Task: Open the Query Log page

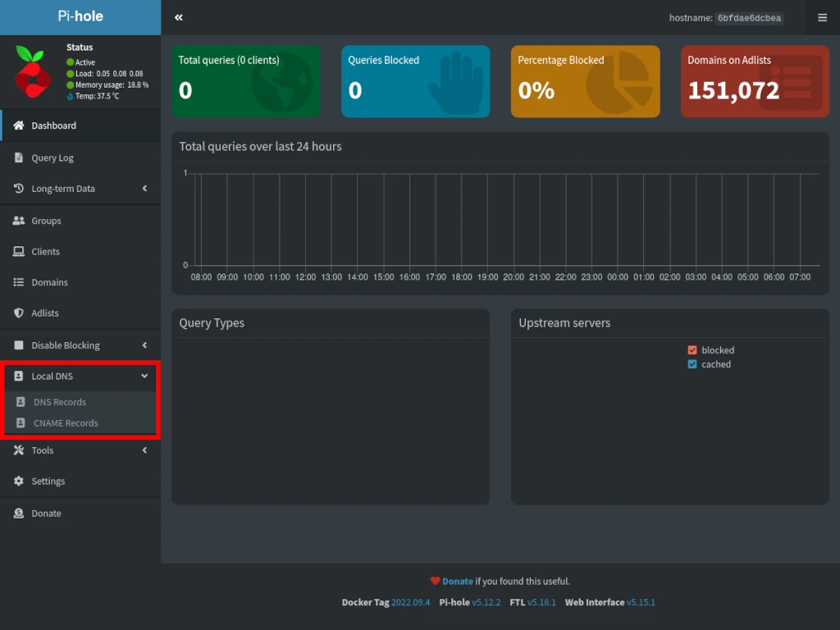Action: (80, 157)
